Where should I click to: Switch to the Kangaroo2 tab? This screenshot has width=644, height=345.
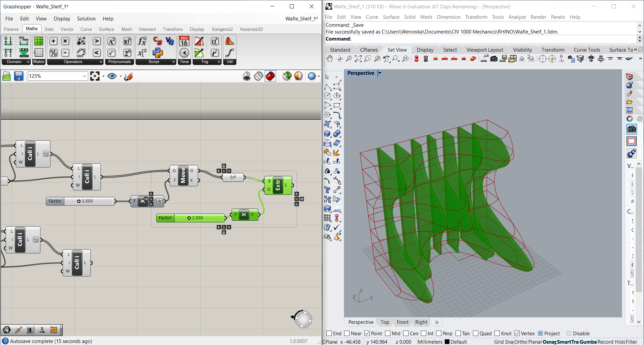tap(222, 29)
